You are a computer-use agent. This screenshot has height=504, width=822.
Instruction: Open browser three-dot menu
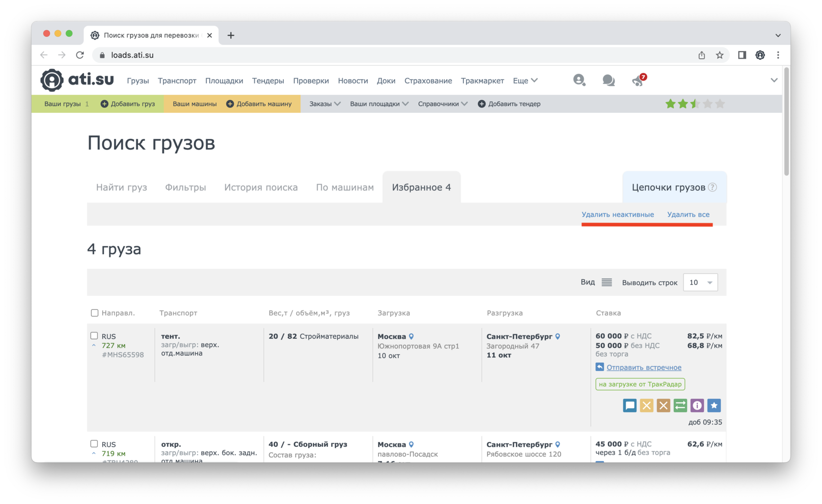click(778, 55)
